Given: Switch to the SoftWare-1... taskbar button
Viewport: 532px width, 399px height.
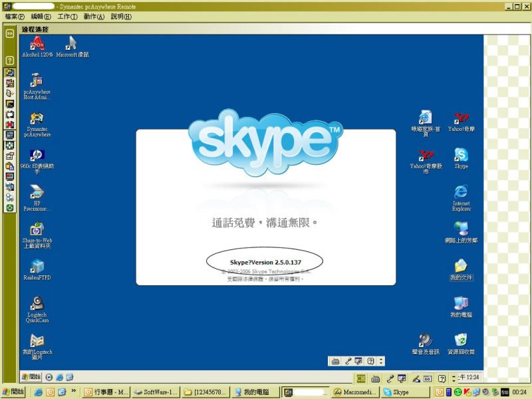Looking at the screenshot, I should (156, 392).
